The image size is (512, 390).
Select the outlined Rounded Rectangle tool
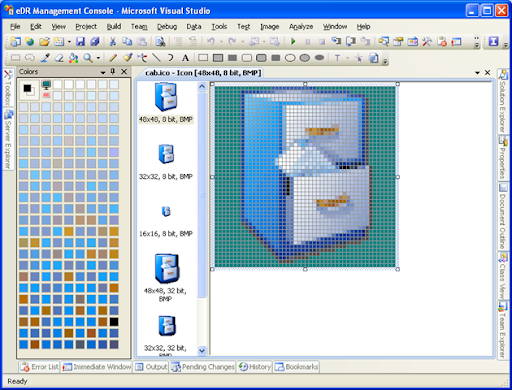[247, 58]
